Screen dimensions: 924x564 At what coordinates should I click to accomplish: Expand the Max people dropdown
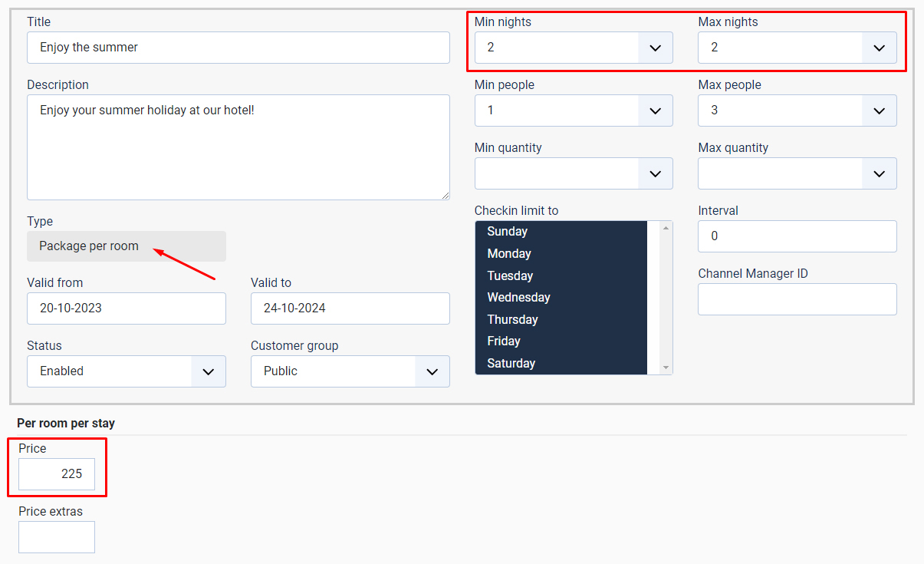(797, 110)
